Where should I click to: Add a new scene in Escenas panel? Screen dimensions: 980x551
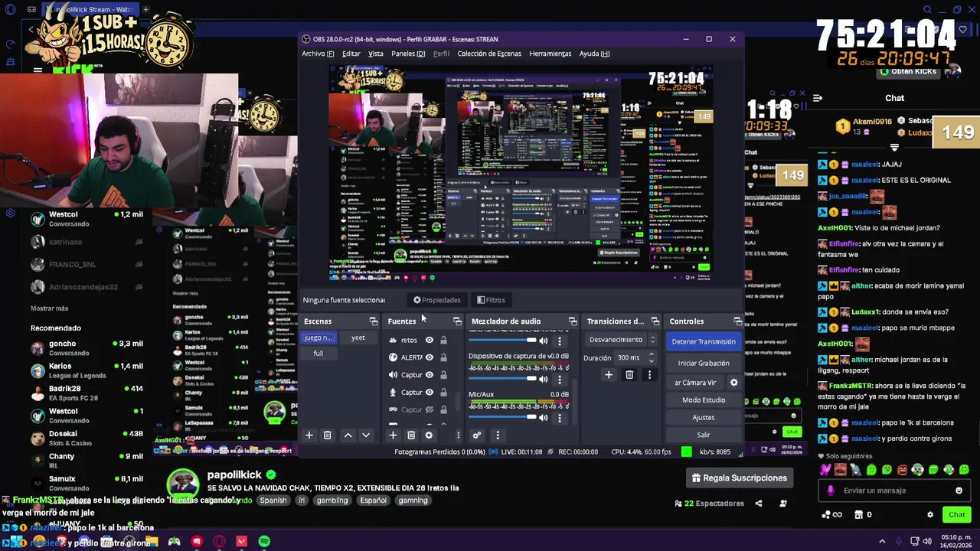(x=309, y=435)
